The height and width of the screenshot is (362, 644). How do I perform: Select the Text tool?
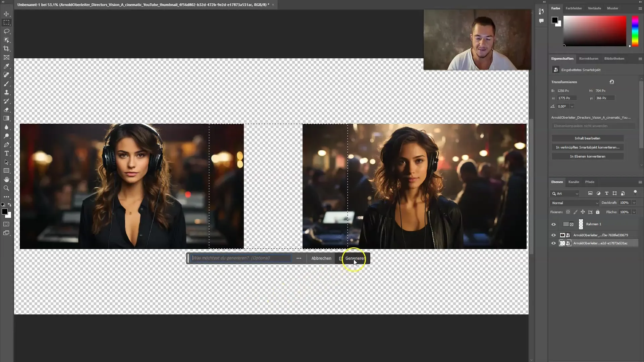[x=6, y=154]
